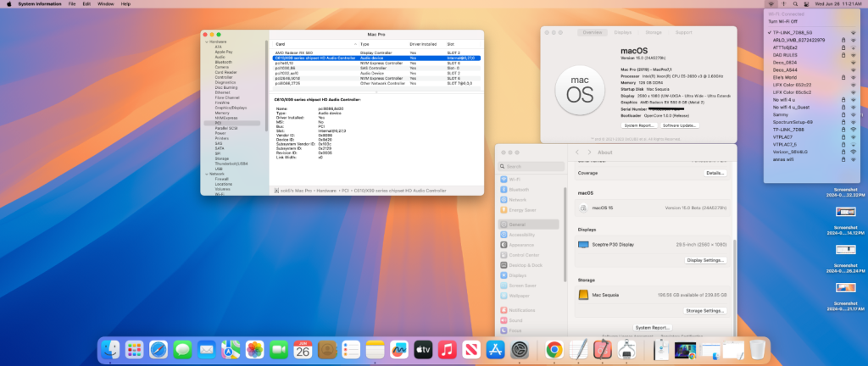Open Safari from the dock
The image size is (868, 366).
point(157,348)
